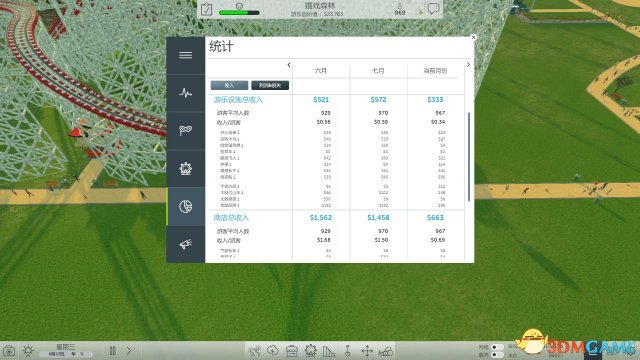Select the pie chart statistics section

tap(185, 206)
